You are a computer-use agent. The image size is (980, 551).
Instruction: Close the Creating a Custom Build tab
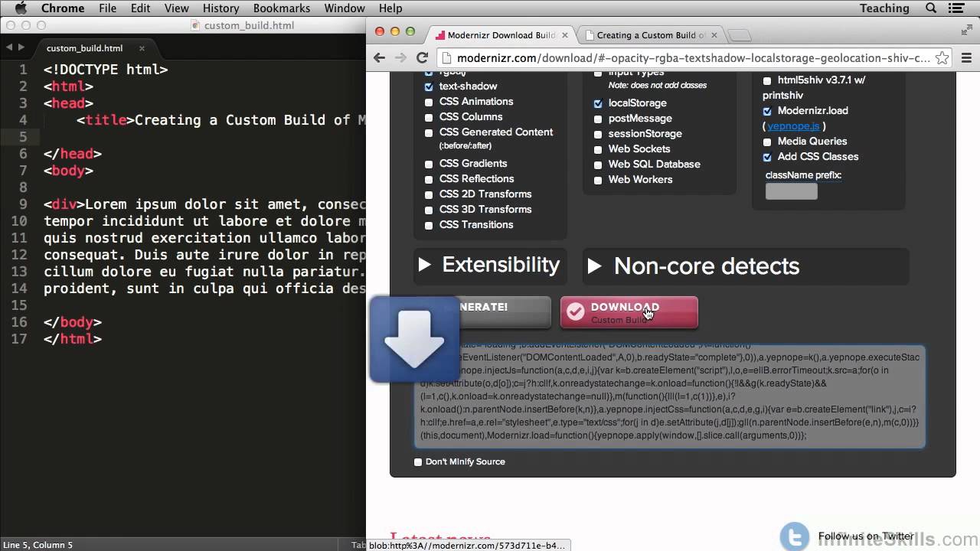click(714, 35)
